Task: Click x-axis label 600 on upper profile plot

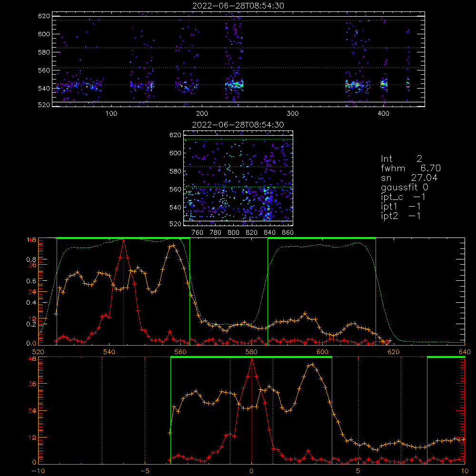Action: [x=322, y=352]
